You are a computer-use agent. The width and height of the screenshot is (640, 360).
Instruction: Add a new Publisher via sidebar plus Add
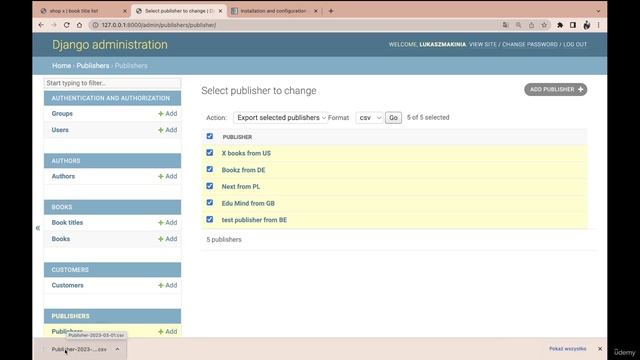tap(168, 331)
